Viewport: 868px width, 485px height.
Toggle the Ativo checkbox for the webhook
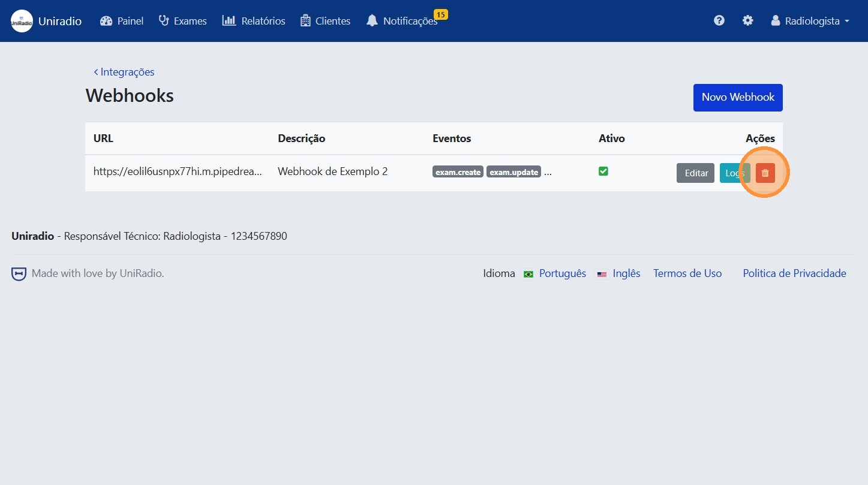click(x=603, y=171)
